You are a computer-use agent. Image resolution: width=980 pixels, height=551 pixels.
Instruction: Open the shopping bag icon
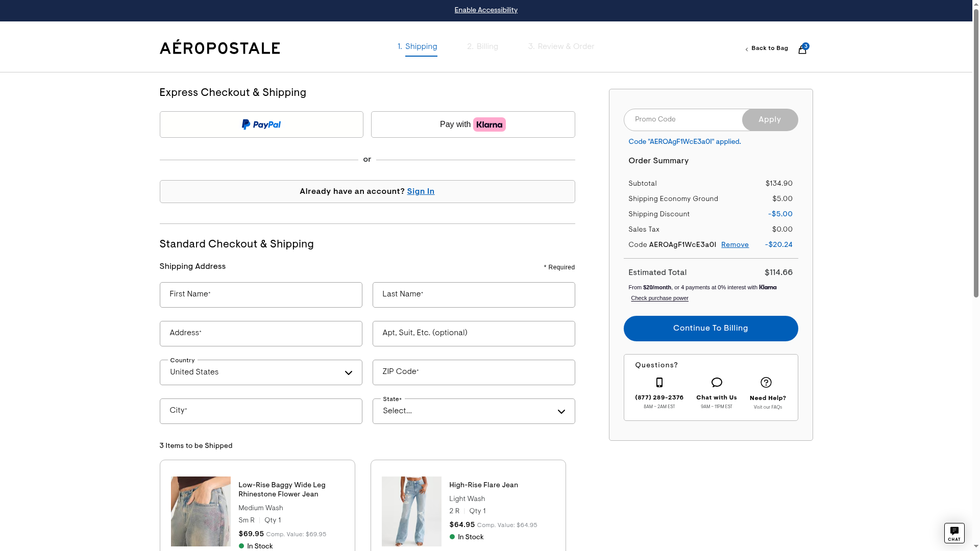click(802, 49)
